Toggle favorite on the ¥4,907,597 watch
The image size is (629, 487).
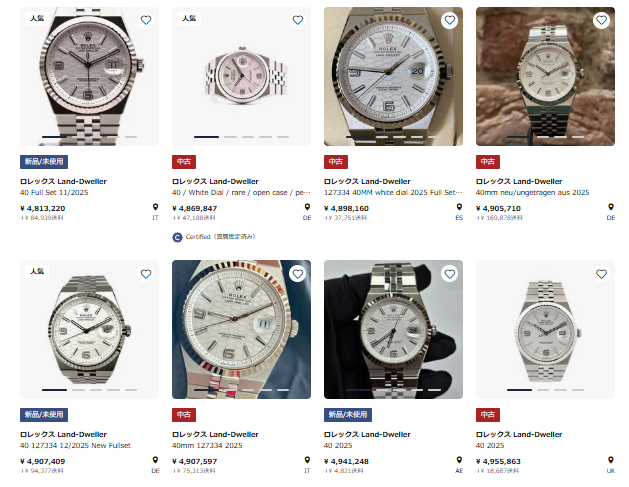pos(297,273)
